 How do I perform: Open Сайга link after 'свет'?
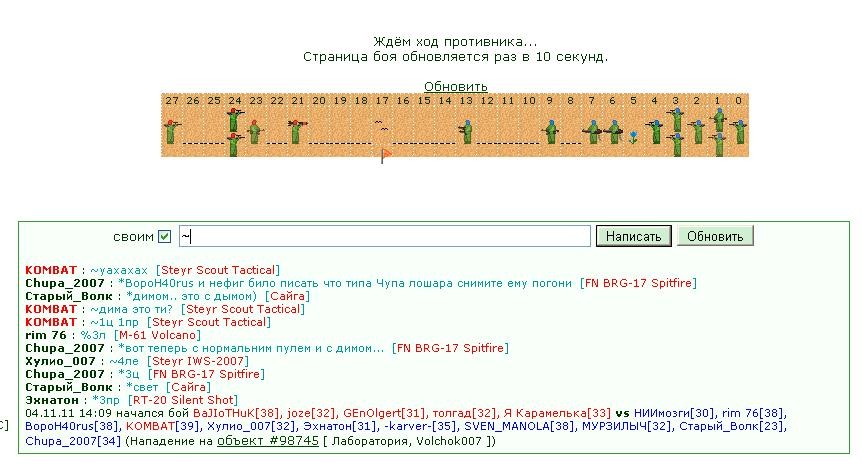point(189,387)
